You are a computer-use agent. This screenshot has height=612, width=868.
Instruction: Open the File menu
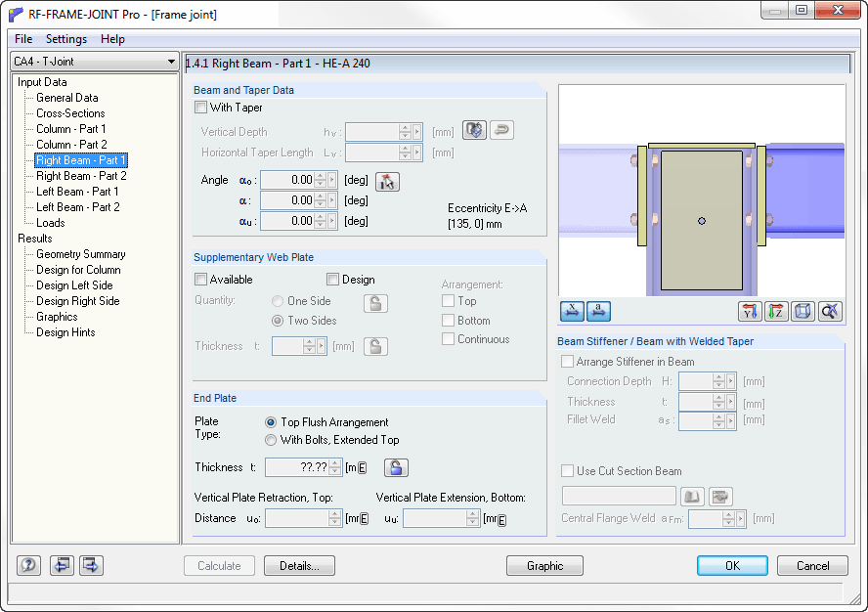click(23, 39)
